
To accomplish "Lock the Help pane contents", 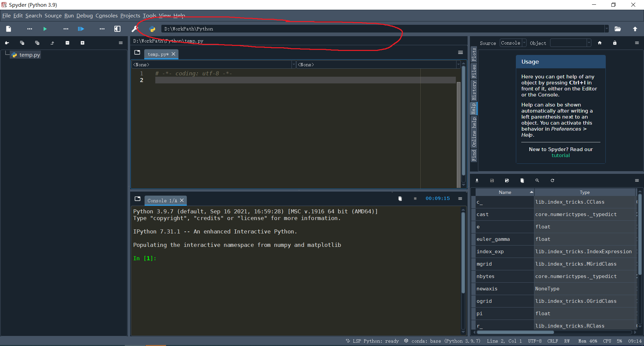I will [614, 43].
